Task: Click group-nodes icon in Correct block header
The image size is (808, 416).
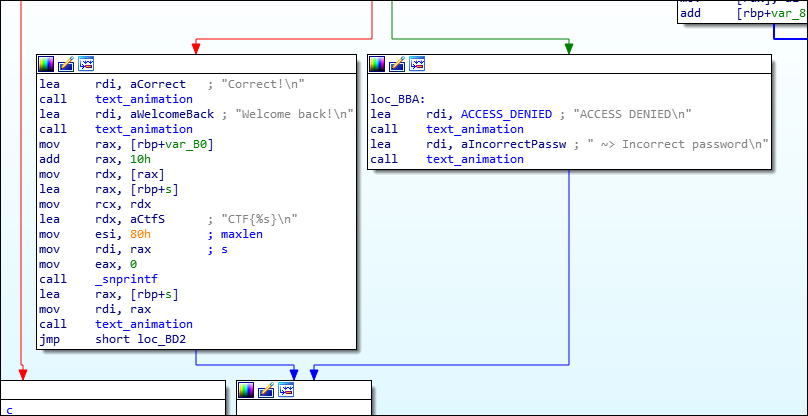Action: [x=86, y=64]
